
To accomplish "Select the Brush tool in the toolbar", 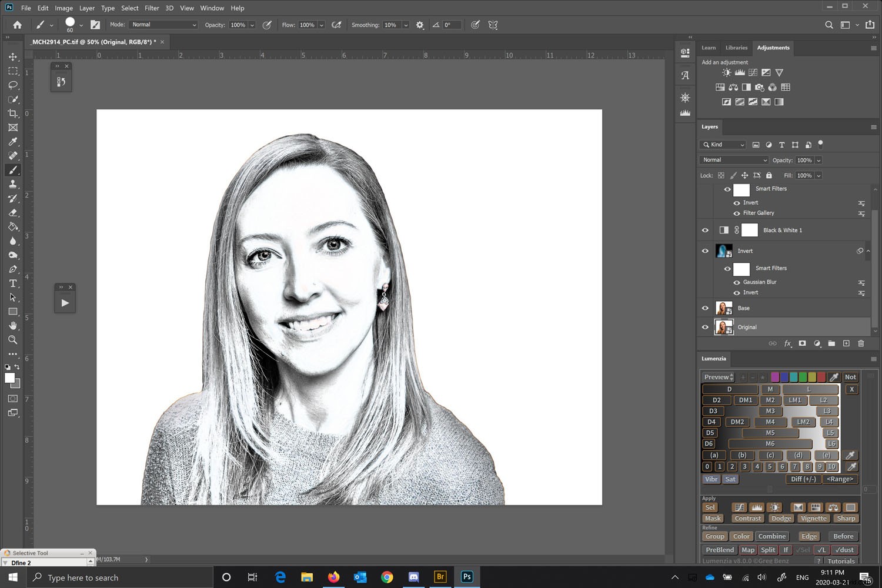I will click(x=13, y=171).
